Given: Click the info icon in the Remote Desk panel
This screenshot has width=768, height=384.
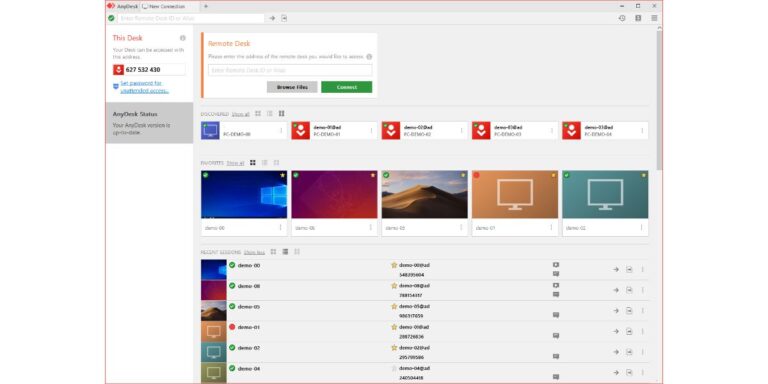Looking at the screenshot, I should point(369,57).
